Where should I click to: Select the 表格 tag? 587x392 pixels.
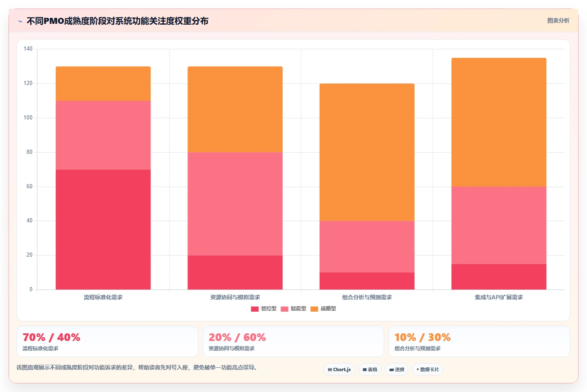click(x=370, y=369)
